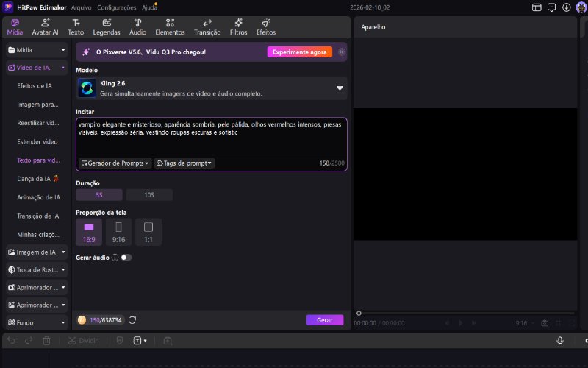Open the layout switcher icon in title bar

[x=537, y=7]
